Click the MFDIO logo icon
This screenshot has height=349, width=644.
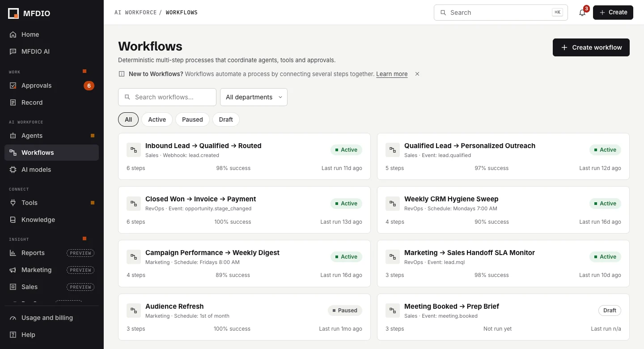[13, 13]
